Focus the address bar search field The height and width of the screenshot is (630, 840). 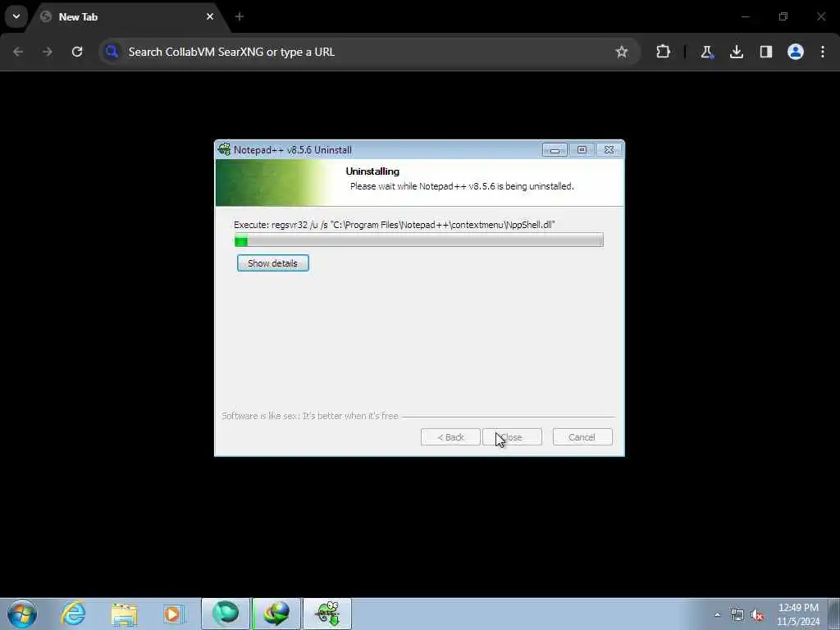pos(370,52)
